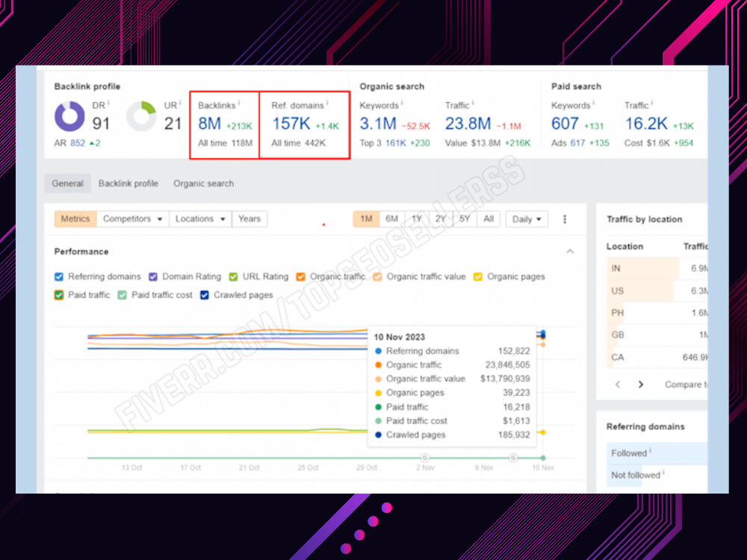Click the Not followed referring domains row
This screenshot has width=747, height=560.
[x=657, y=475]
